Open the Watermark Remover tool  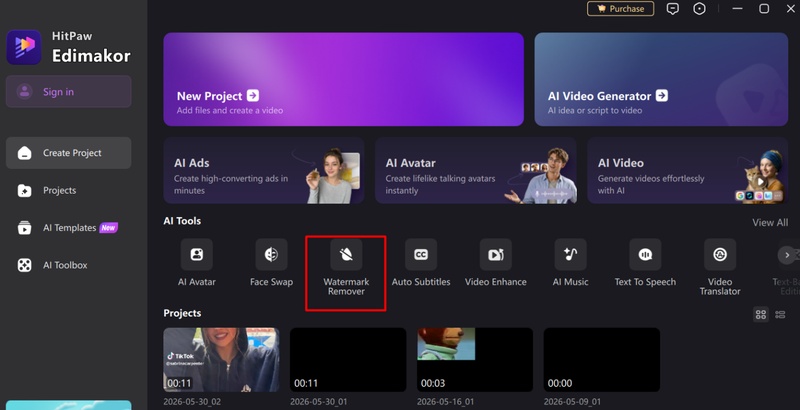pos(346,254)
